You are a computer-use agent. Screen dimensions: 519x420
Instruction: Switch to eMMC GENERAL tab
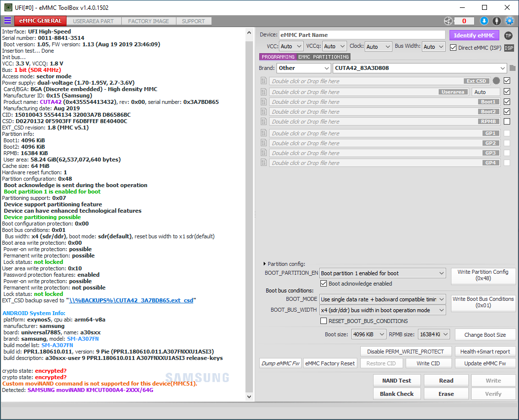[x=40, y=21]
